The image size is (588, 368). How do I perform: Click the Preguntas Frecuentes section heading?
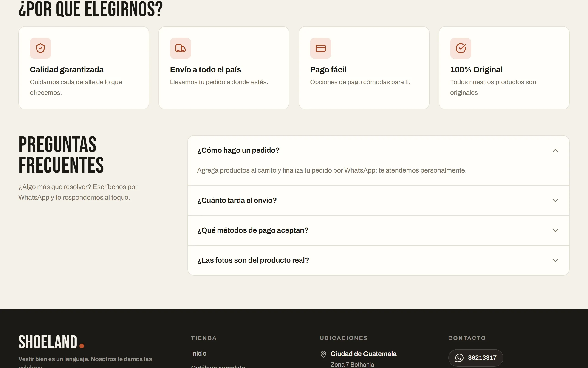coord(61,155)
